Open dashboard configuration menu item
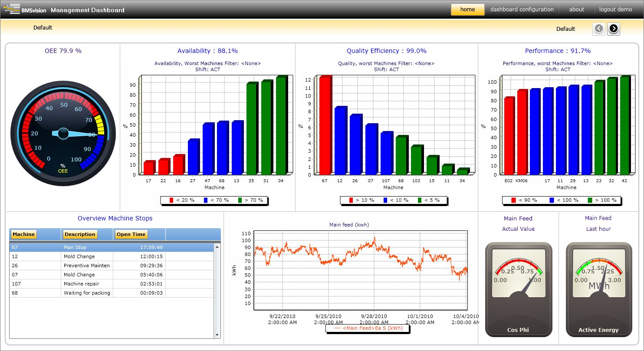The image size is (644, 351). 522,10
